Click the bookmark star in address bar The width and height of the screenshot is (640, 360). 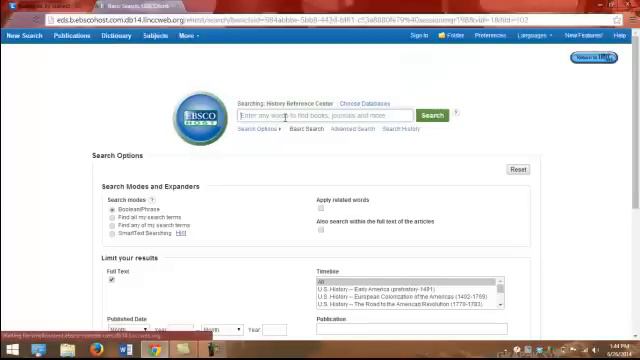pos(617,20)
